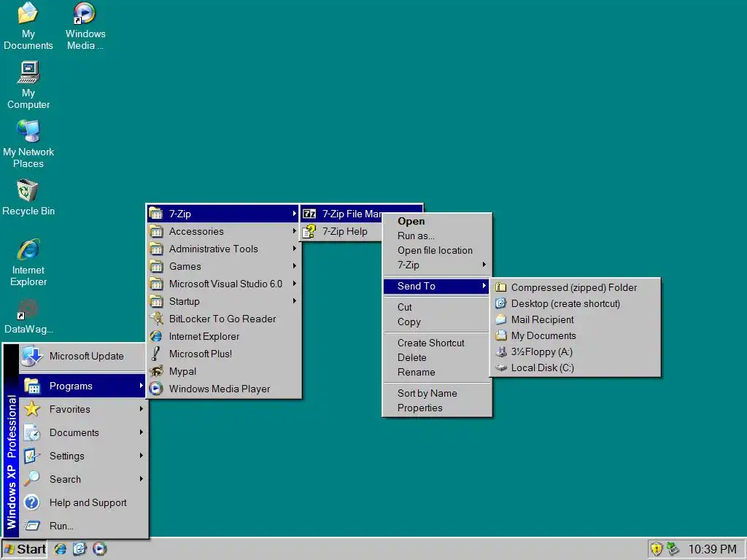Select the Programs entry in Start menu
This screenshot has height=560, width=747.
click(x=82, y=386)
